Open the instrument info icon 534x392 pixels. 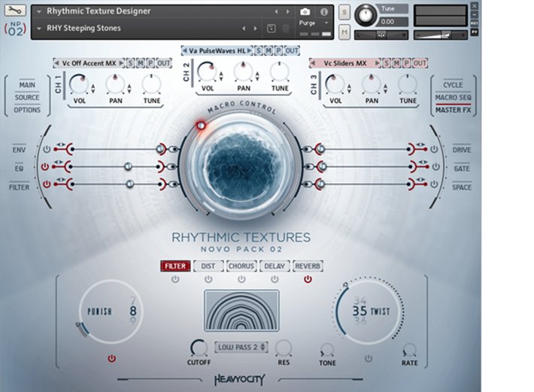click(324, 12)
